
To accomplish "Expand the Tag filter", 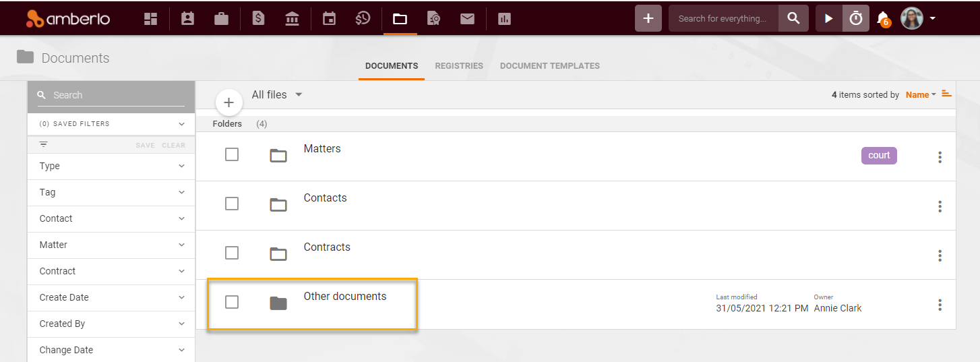I will pyautogui.click(x=111, y=192).
